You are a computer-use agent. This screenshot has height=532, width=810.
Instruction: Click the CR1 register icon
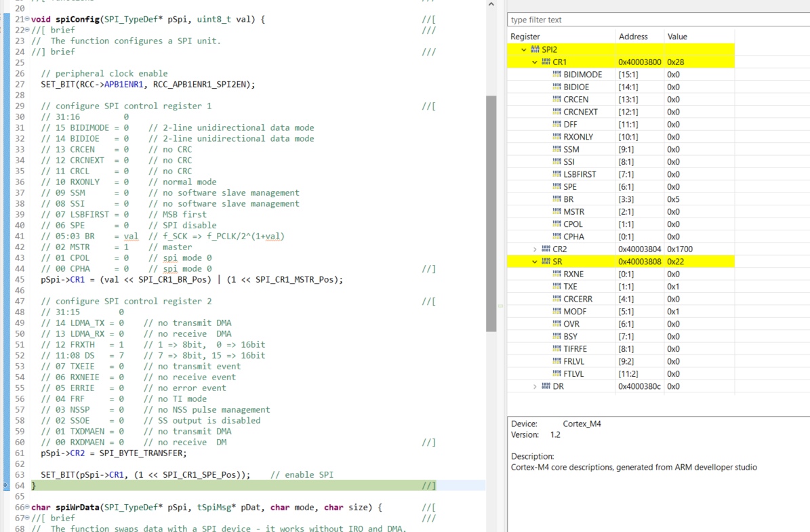click(x=546, y=62)
